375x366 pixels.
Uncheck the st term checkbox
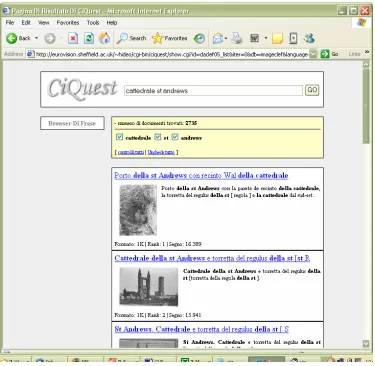coord(158,137)
